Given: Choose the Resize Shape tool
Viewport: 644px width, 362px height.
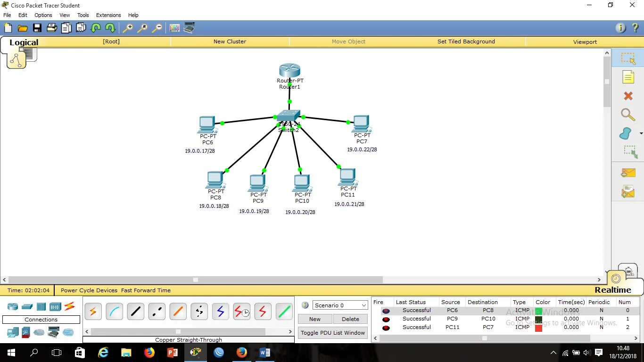Looking at the screenshot, I should coord(630,152).
